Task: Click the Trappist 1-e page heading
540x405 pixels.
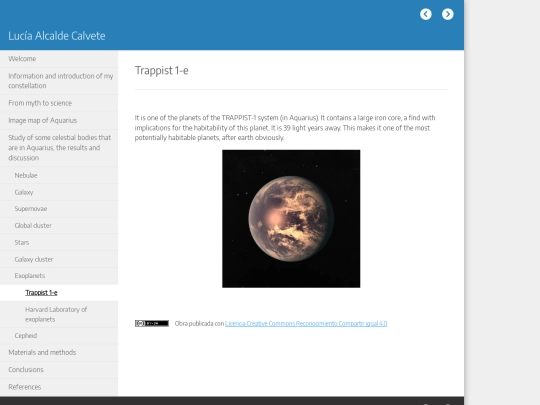Action: click(162, 71)
